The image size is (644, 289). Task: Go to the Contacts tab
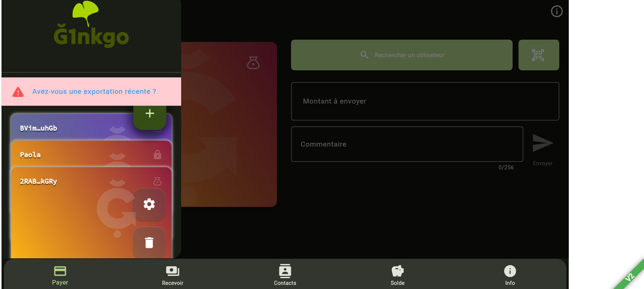285,275
